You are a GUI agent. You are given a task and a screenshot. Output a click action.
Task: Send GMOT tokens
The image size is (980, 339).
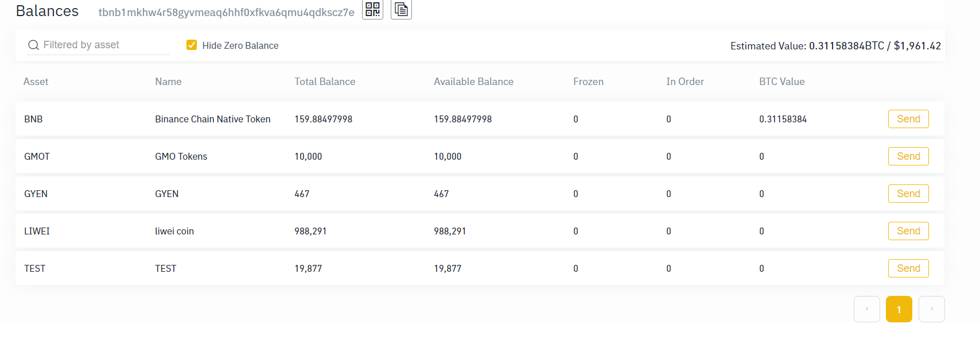click(908, 156)
